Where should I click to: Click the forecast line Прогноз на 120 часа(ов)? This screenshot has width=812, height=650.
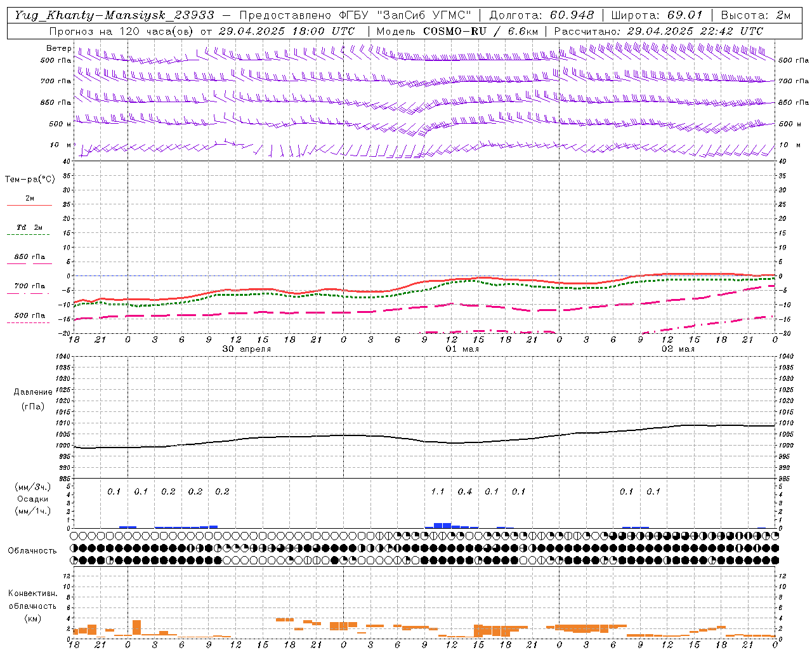(x=121, y=31)
